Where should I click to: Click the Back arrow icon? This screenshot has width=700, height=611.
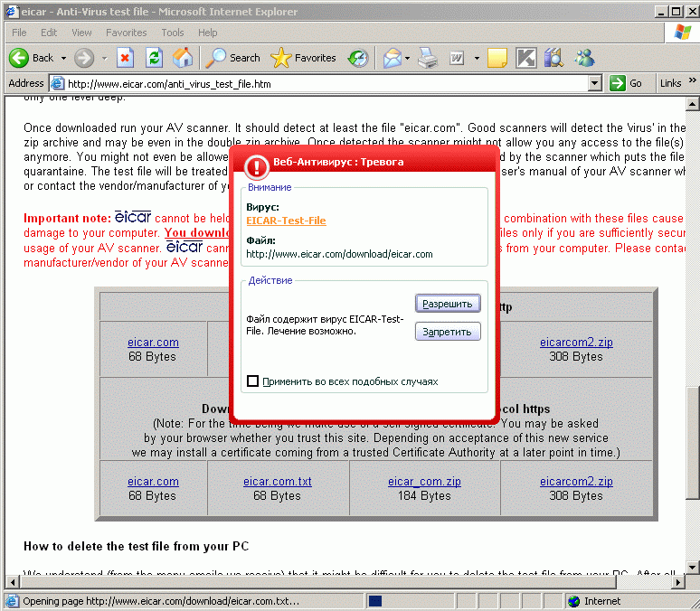pyautogui.click(x=19, y=58)
